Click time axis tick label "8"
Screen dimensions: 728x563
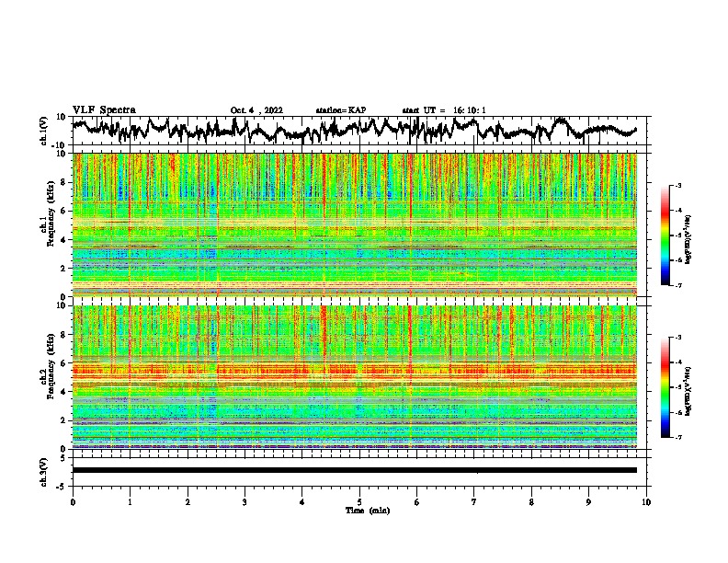(531, 502)
